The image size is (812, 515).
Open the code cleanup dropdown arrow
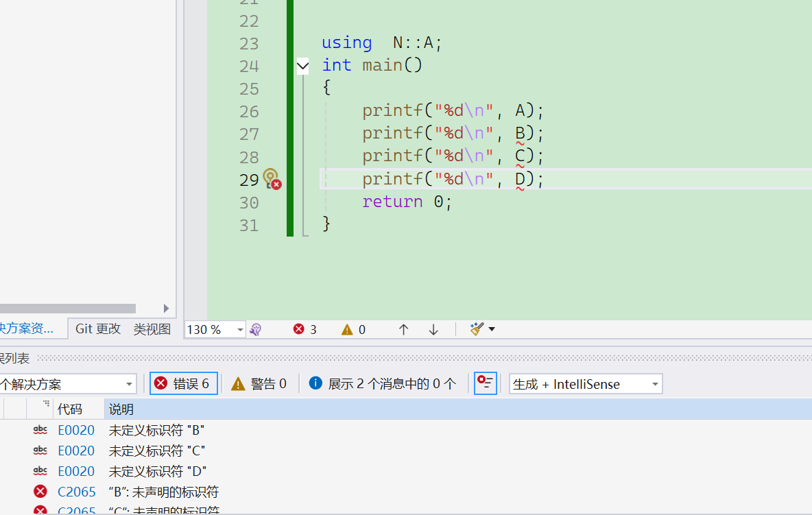(x=492, y=329)
